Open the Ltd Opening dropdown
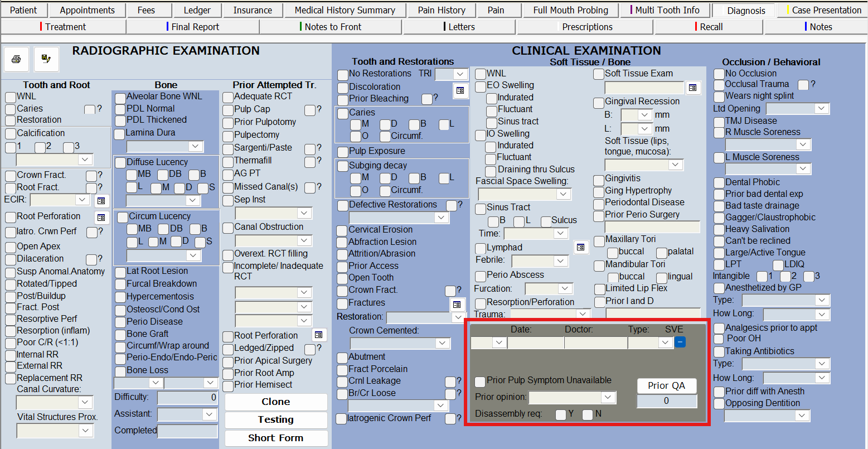 [823, 109]
